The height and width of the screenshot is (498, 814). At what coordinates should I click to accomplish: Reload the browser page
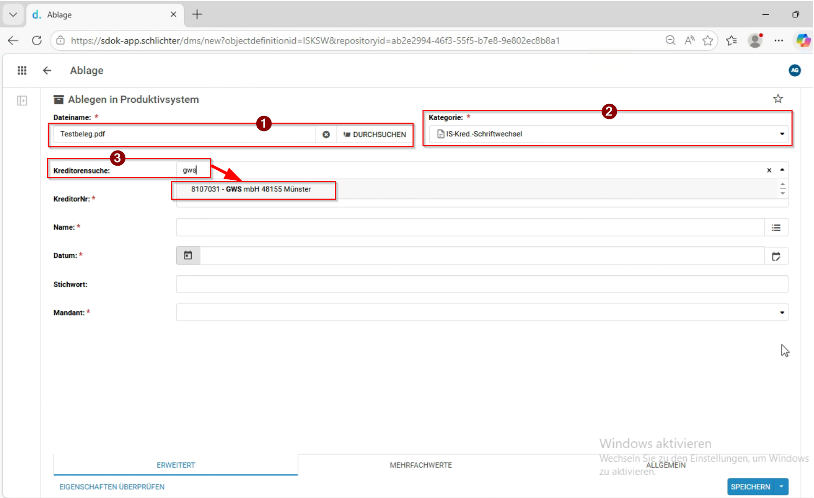(36, 41)
